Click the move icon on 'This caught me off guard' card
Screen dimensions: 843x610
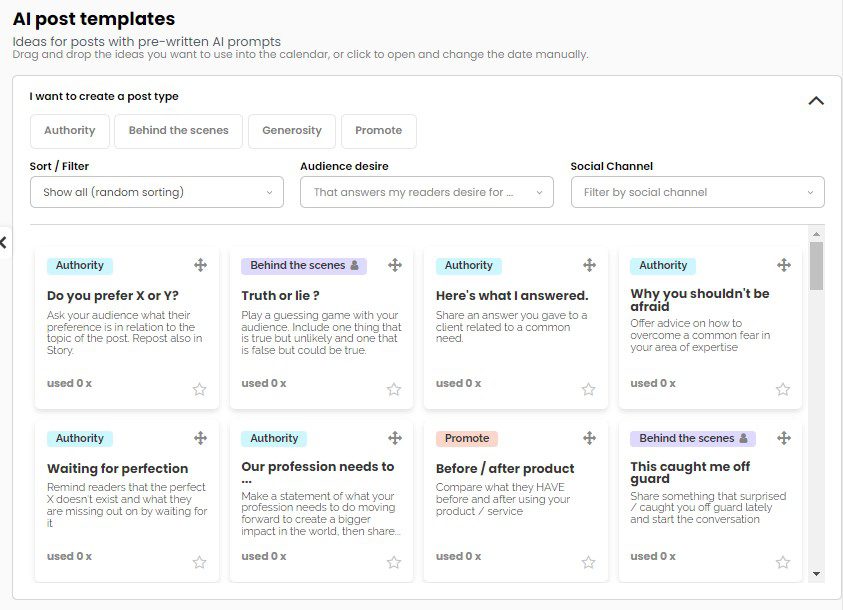tap(784, 438)
